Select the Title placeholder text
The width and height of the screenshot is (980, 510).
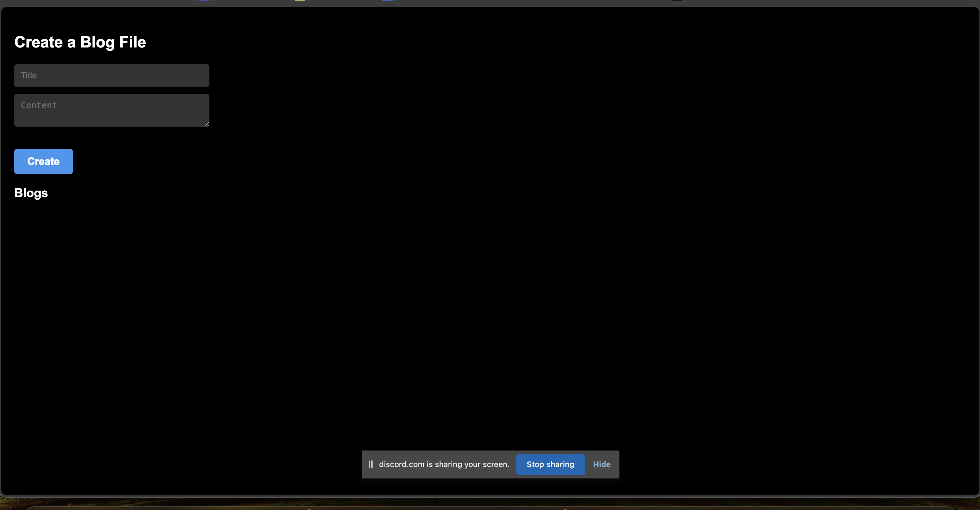29,75
